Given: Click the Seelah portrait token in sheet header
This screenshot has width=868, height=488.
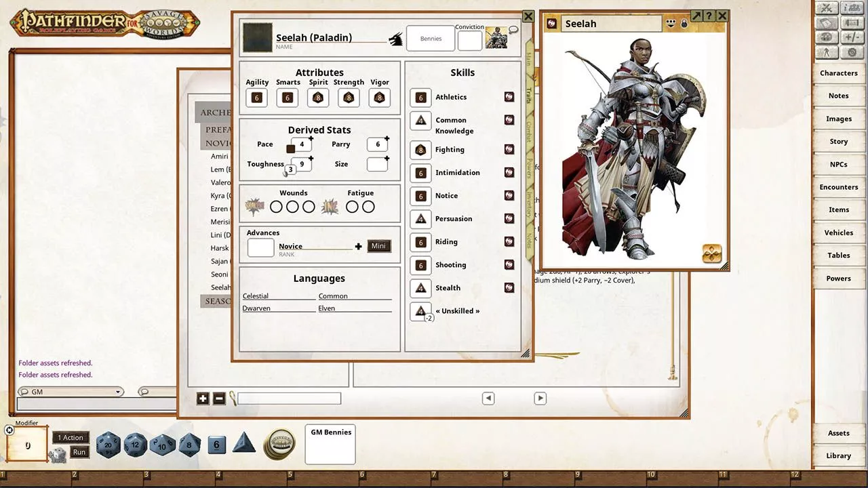Looking at the screenshot, I should point(496,38).
